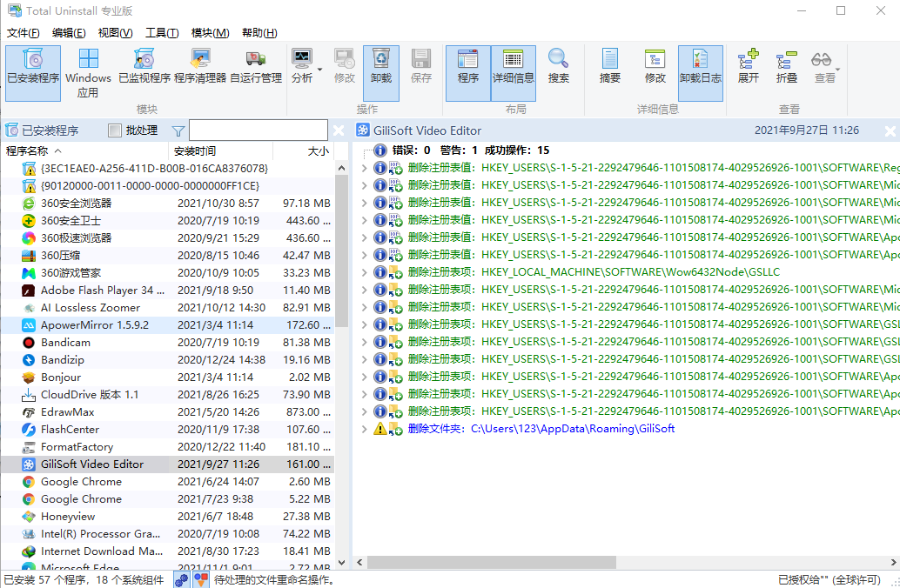900x588 pixels.
Task: Expand the second 删除注册表值 log entry
Action: pyautogui.click(x=364, y=185)
